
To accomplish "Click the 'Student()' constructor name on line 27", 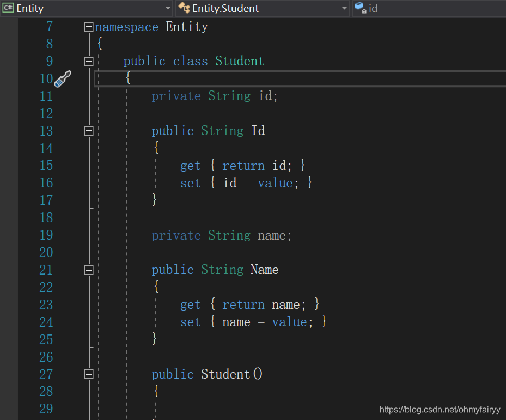I will [232, 374].
